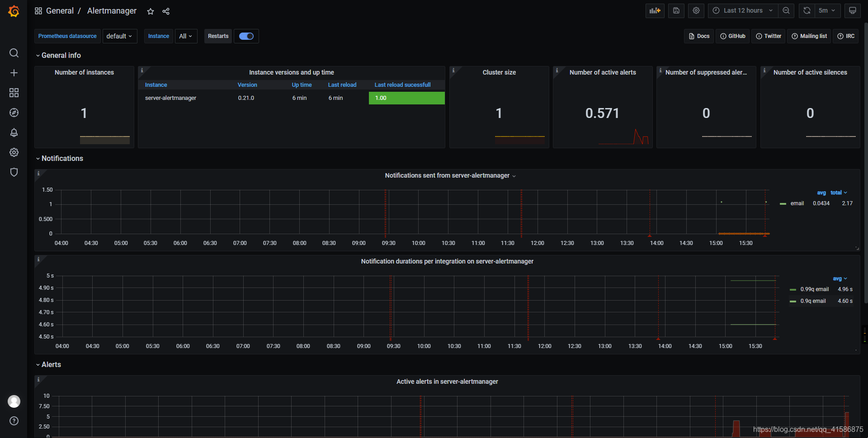
Task: Go to the General folder breadcrumb
Action: [60, 11]
